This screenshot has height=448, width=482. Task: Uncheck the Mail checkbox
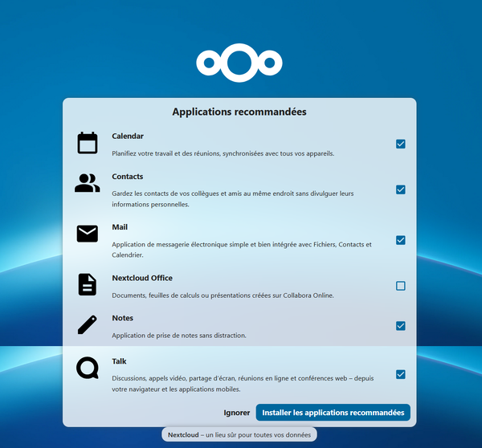click(401, 240)
